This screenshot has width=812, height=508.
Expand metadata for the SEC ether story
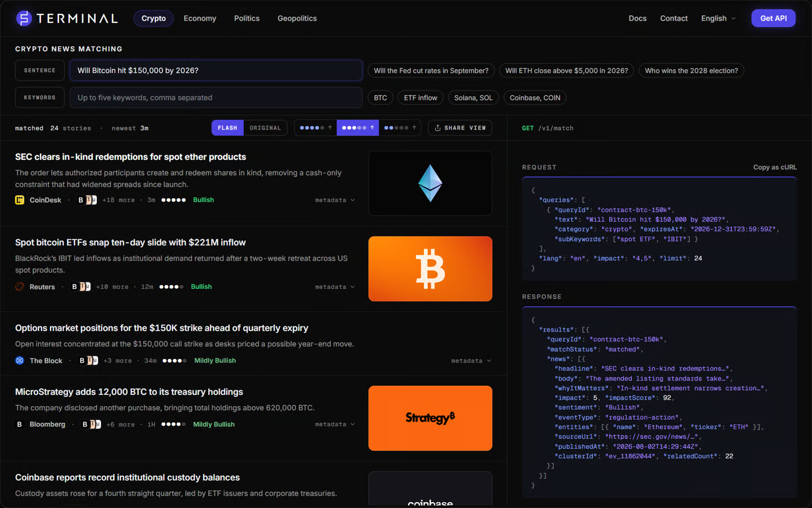point(335,200)
